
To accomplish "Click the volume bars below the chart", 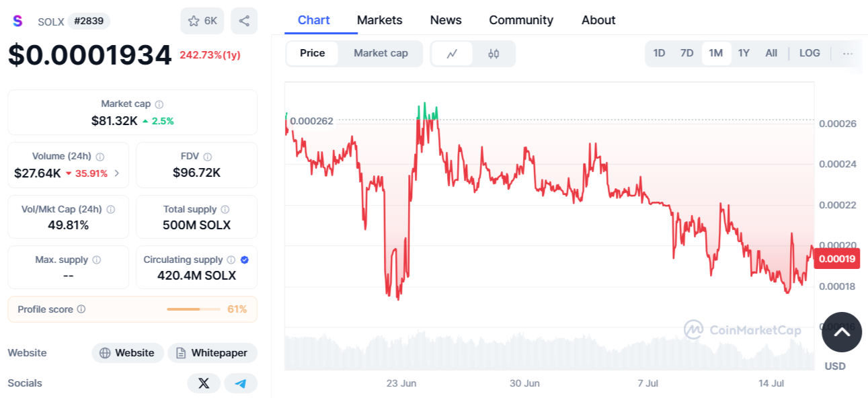I will [x=549, y=351].
